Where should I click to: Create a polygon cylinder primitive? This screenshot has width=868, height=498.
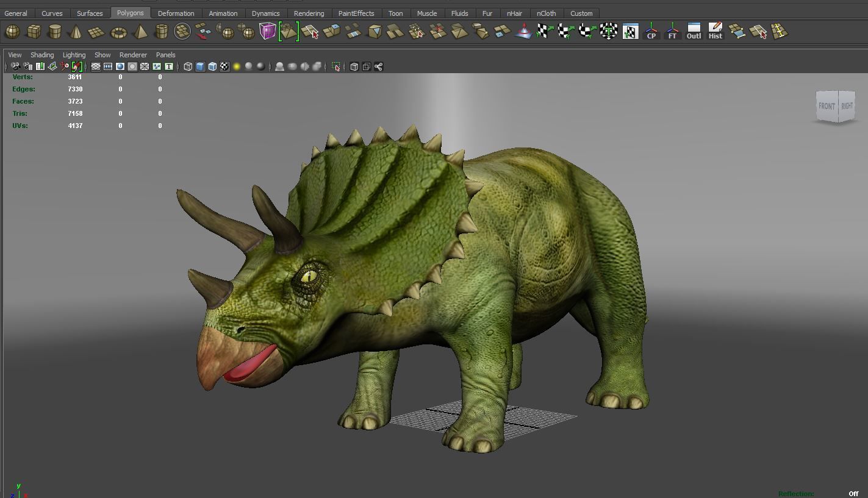coord(55,31)
